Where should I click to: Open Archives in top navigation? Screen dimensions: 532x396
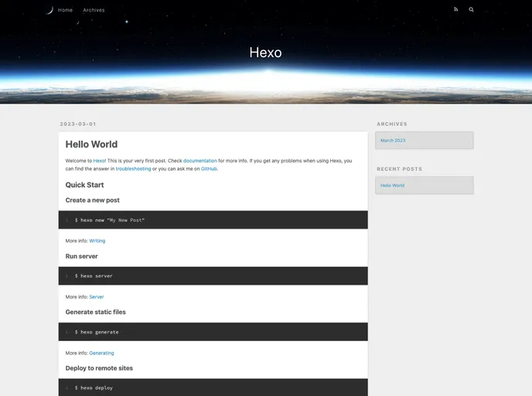pos(94,10)
